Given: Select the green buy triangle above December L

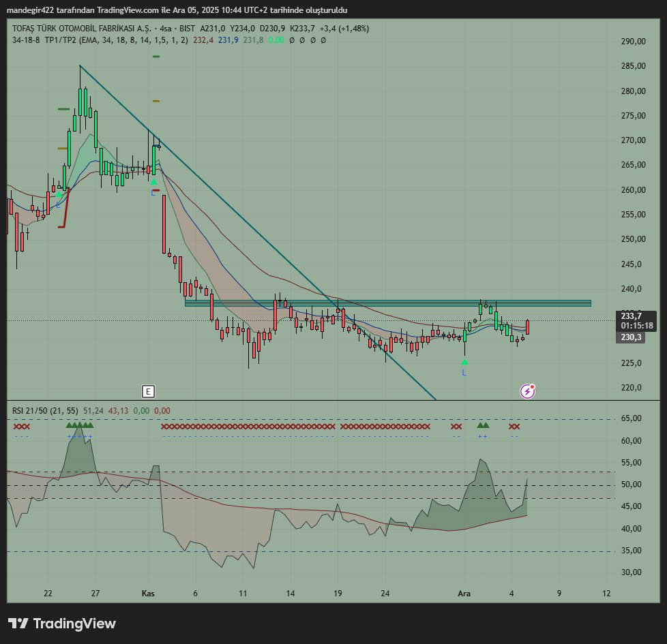Looking at the screenshot, I should tap(464, 362).
